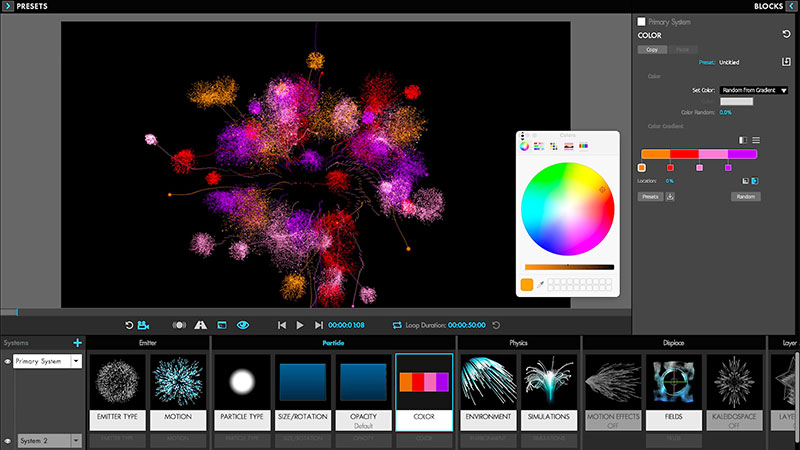
Task: Click the loop icon beside Loop Duration
Action: click(397, 325)
